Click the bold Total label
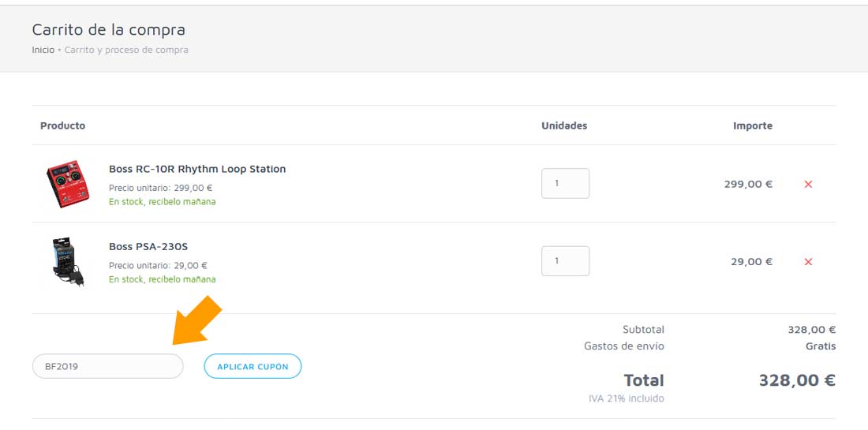This screenshot has height=430, width=868. (x=644, y=380)
